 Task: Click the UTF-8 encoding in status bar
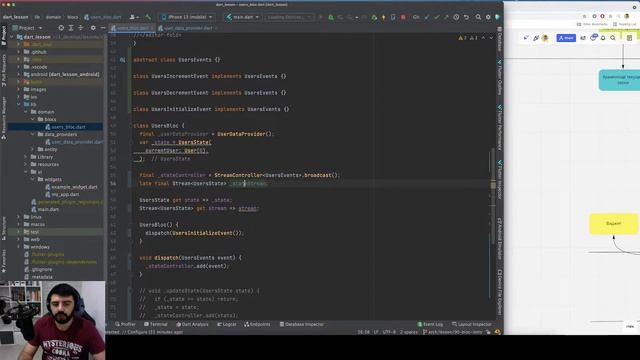click(x=389, y=332)
